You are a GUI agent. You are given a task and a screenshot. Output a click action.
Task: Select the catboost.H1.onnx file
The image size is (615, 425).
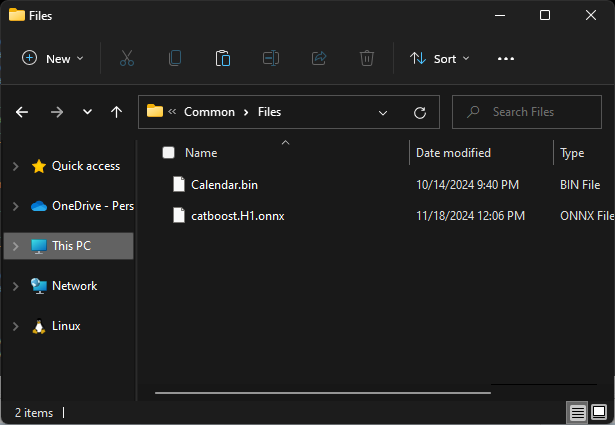tap(238, 214)
